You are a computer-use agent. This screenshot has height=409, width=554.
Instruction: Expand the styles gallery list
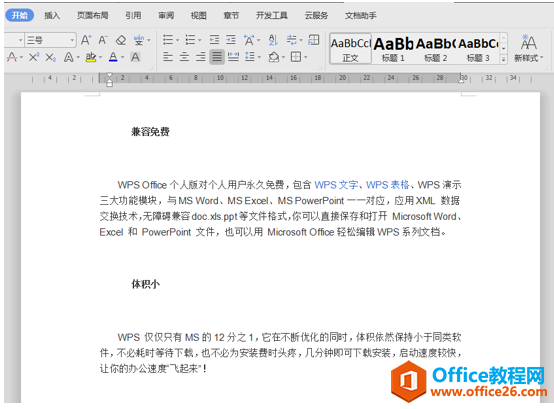(504, 59)
